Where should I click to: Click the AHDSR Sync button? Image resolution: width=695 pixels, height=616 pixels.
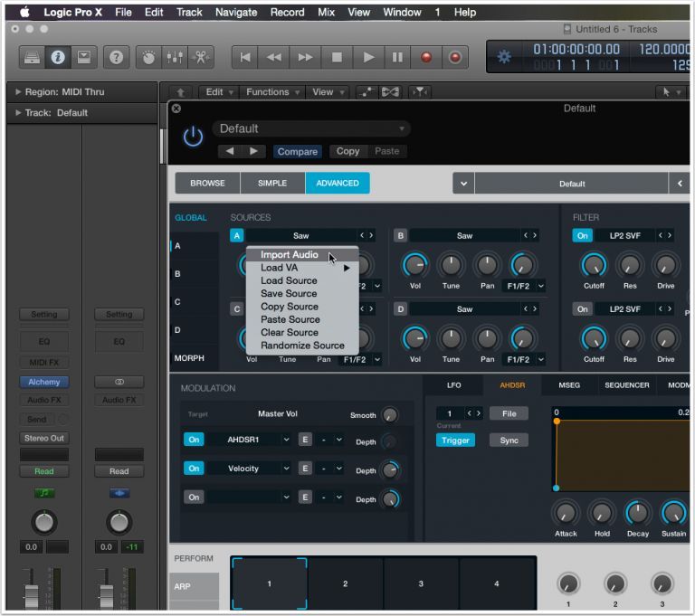pyautogui.click(x=509, y=441)
